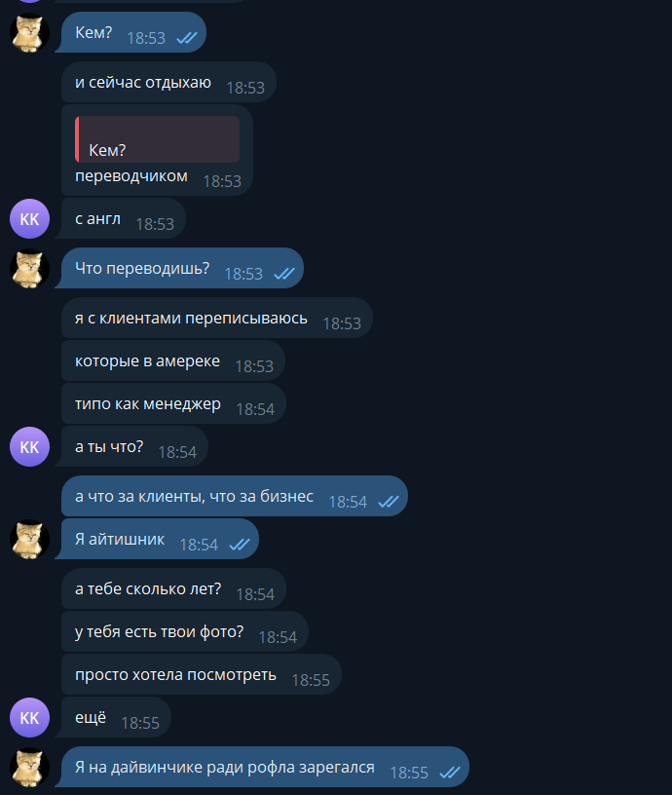Click read checkmarks on "Я айтишник"

(240, 545)
